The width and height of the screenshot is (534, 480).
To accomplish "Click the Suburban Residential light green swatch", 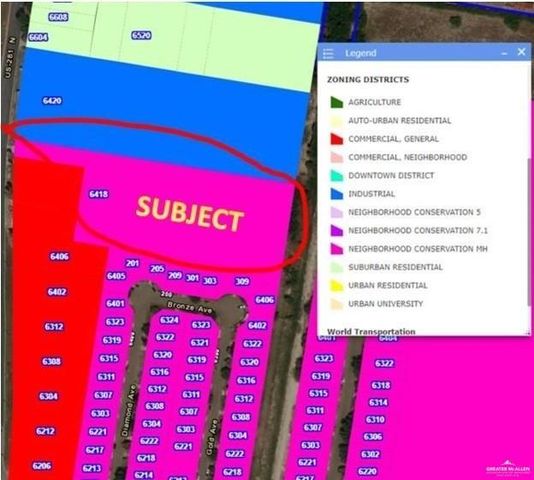I will [x=336, y=267].
